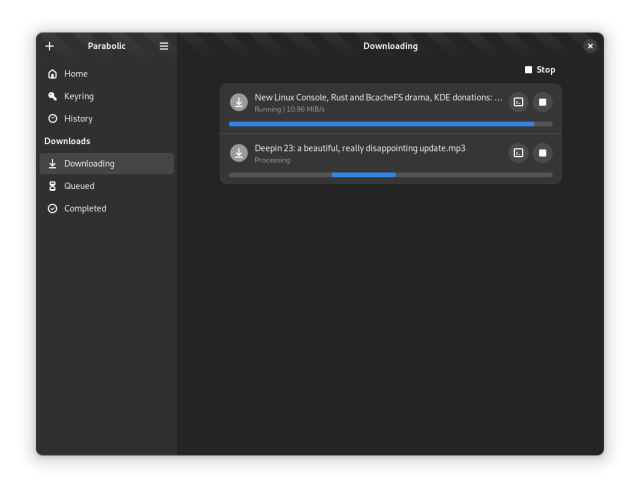Close the Parabolic window
Screen dimensions: 640x495
[x=590, y=46]
